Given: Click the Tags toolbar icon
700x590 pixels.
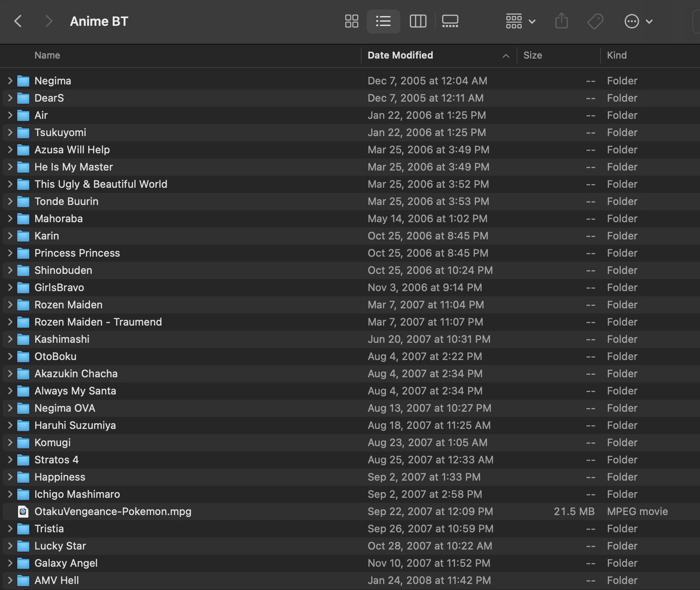Looking at the screenshot, I should 595,21.
